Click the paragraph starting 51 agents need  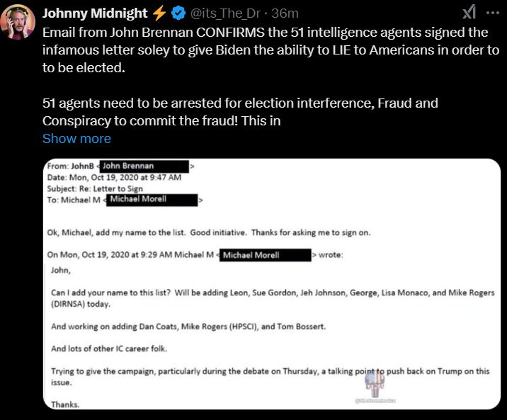click(x=240, y=112)
